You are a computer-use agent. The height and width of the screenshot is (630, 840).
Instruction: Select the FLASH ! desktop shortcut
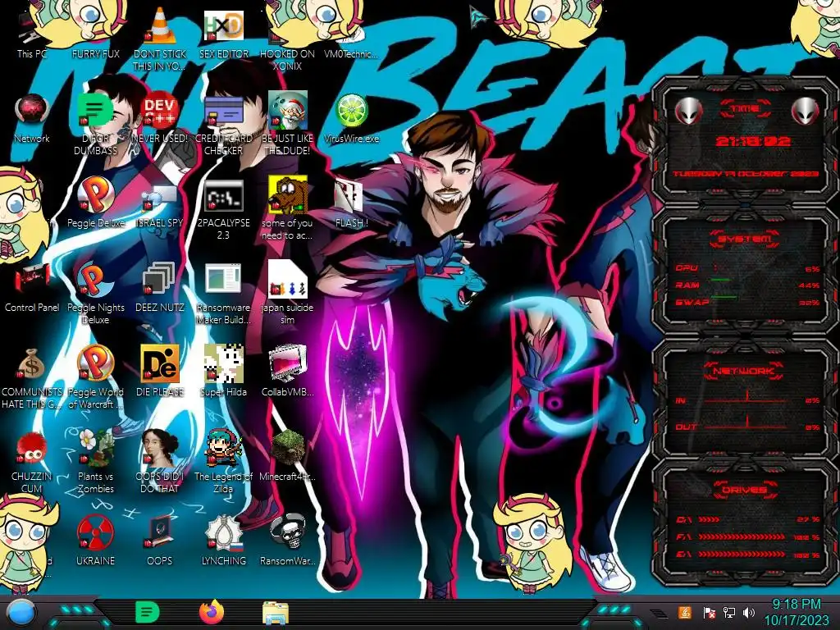[x=351, y=203]
